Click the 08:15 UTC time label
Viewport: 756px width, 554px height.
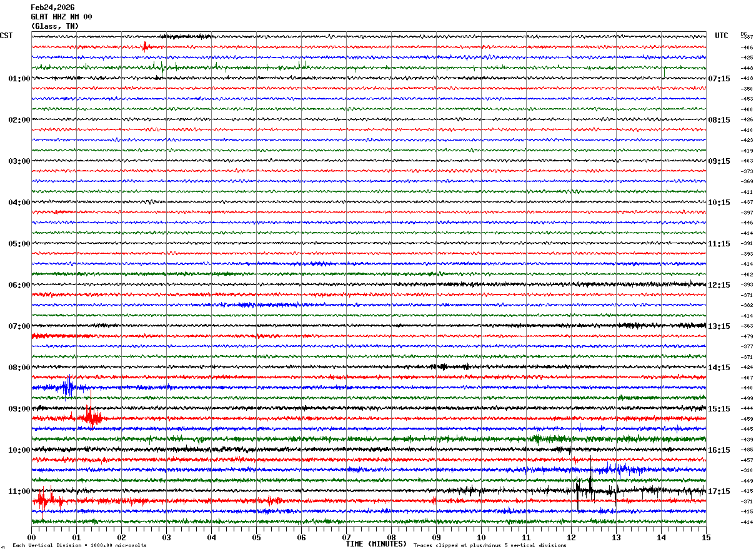719,120
